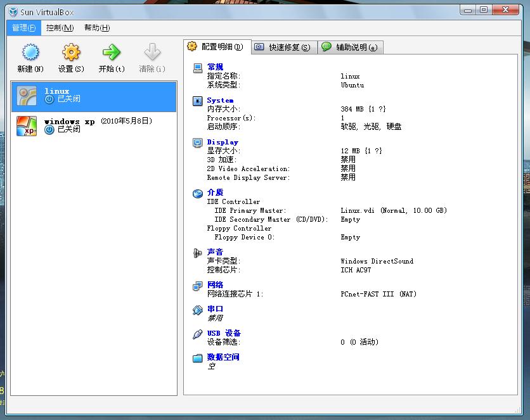Click the 0 (0 活动) USB filter value
The image size is (530, 420).
click(x=359, y=342)
